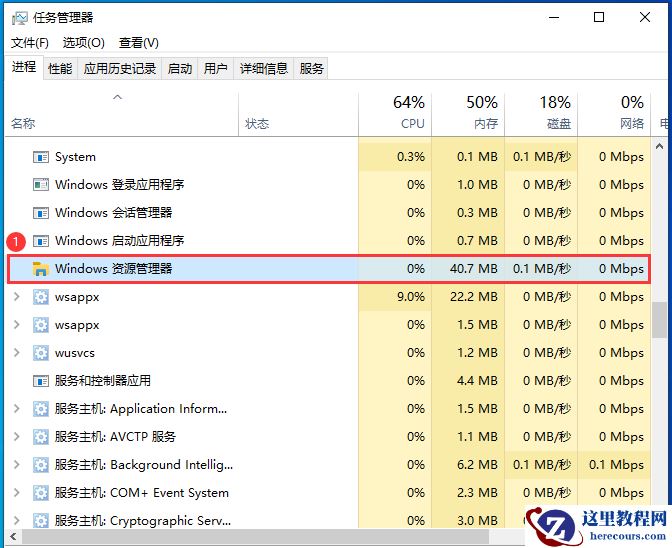Switch to the 用户 tab
672x548 pixels.
pyautogui.click(x=215, y=69)
